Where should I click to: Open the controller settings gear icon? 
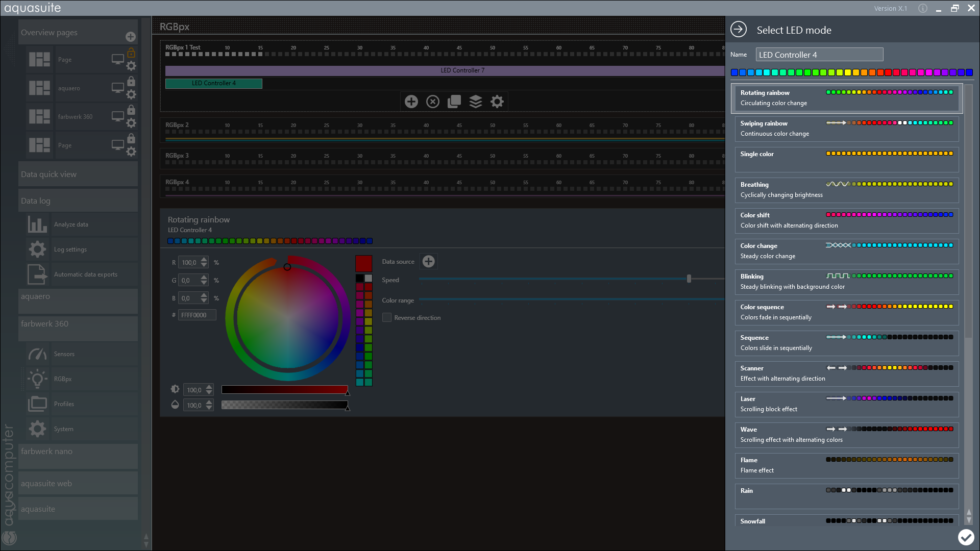point(497,102)
